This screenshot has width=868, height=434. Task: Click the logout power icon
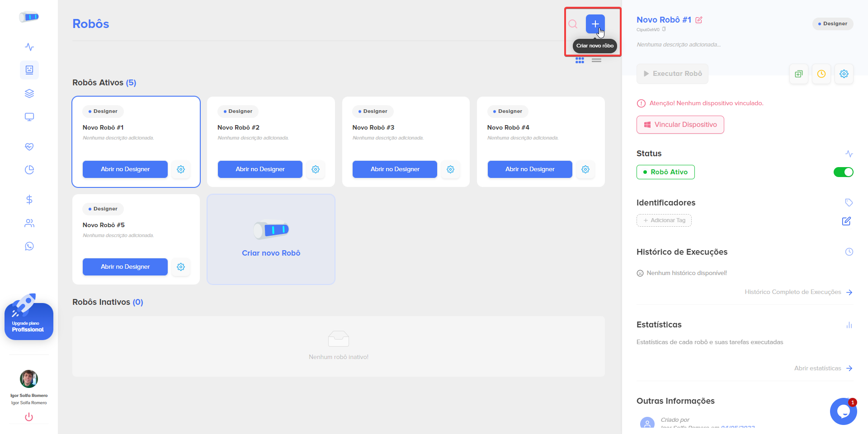(x=29, y=417)
